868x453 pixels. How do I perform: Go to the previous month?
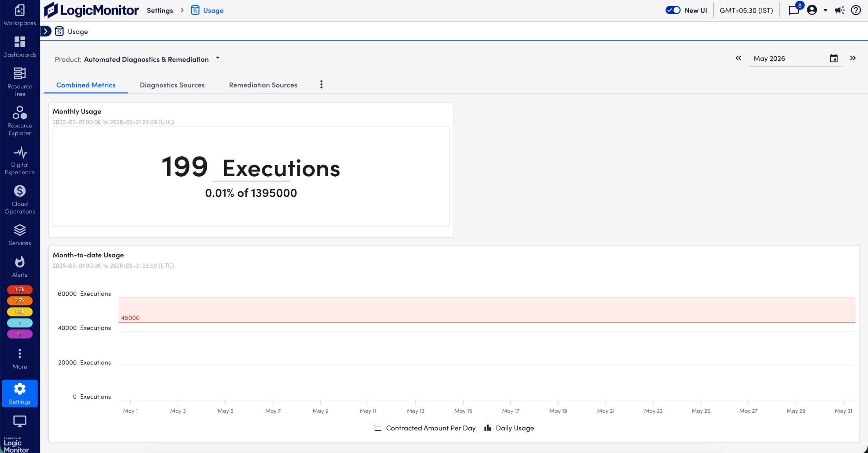[738, 58]
